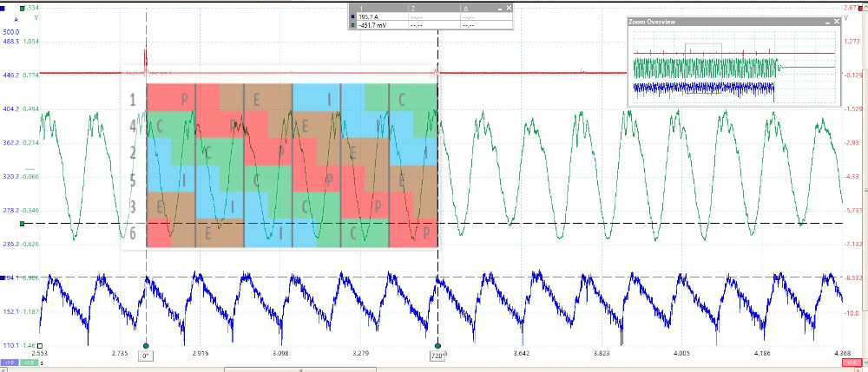The image size is (868, 372).
Task: Select the 720° ruler label box
Action: pyautogui.click(x=437, y=356)
